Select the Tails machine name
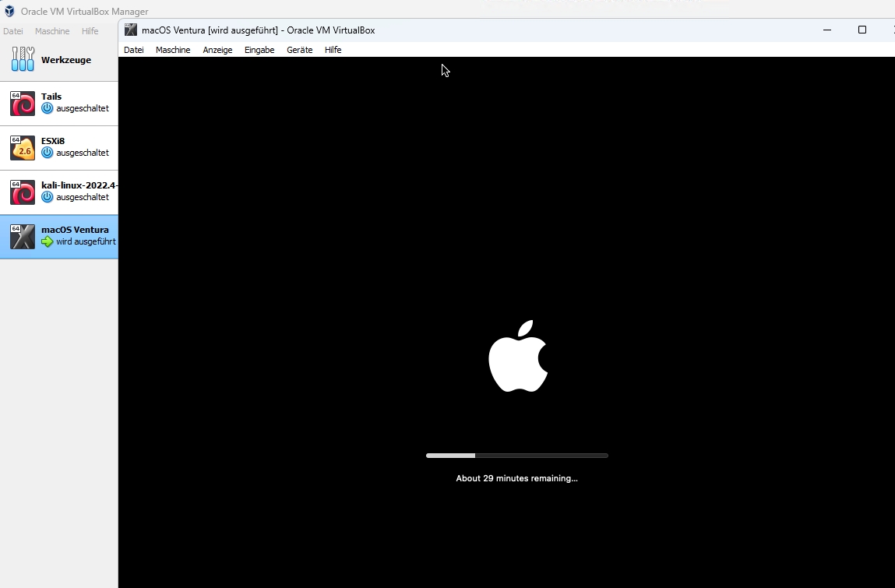This screenshot has height=588, width=895. (x=51, y=97)
